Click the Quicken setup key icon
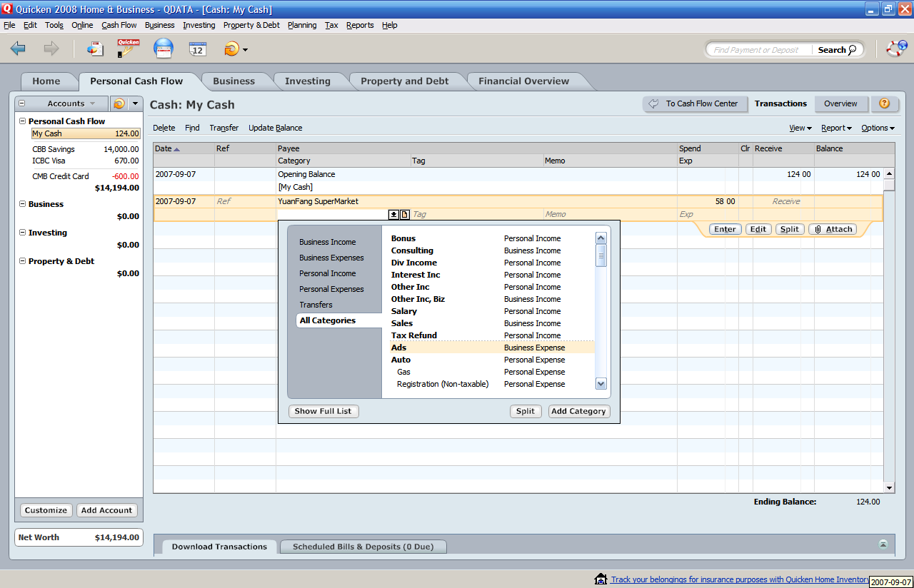 (x=129, y=49)
